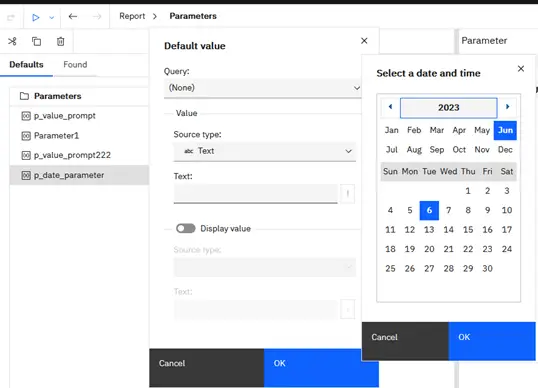
Task: Pick day 15 in calendar
Action: 468,230
